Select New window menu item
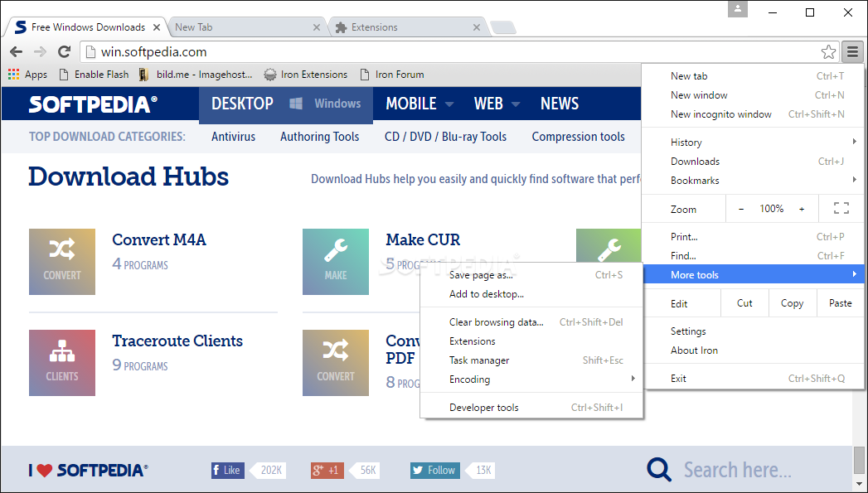This screenshot has height=493, width=868. click(753, 95)
